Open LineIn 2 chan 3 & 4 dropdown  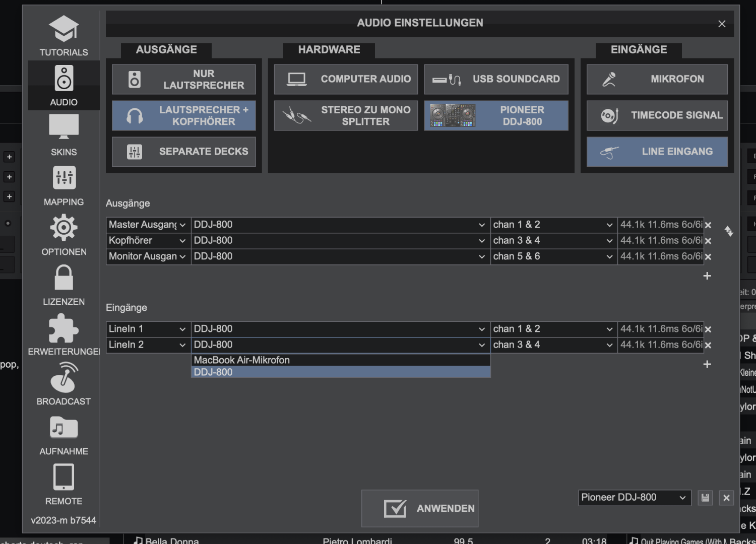click(554, 345)
